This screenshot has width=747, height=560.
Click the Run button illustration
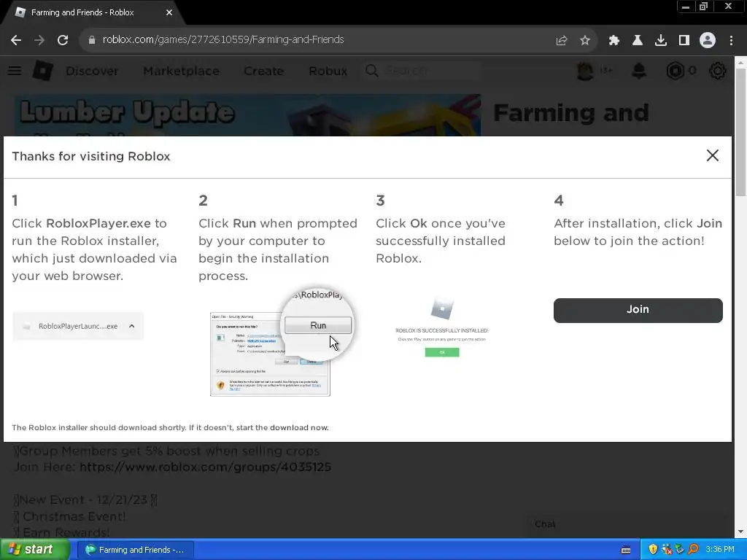pos(318,325)
